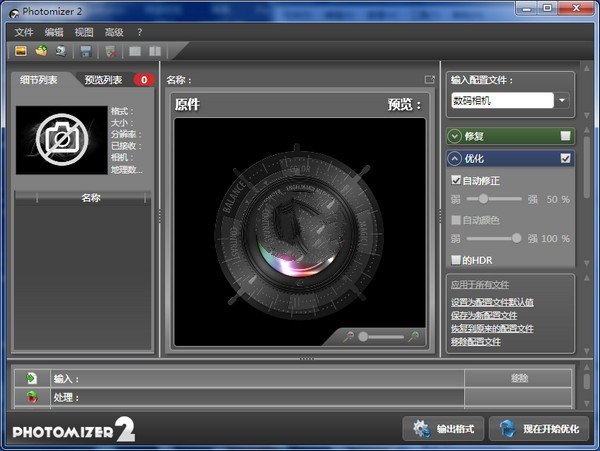
Task: Select the split-pane view icon
Action: [155, 51]
